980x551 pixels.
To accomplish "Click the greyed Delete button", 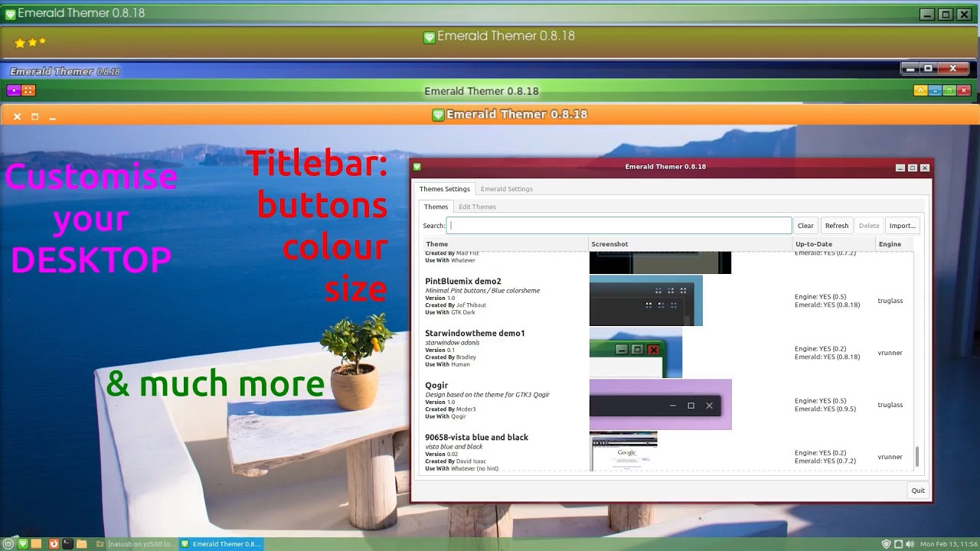I will point(869,226).
